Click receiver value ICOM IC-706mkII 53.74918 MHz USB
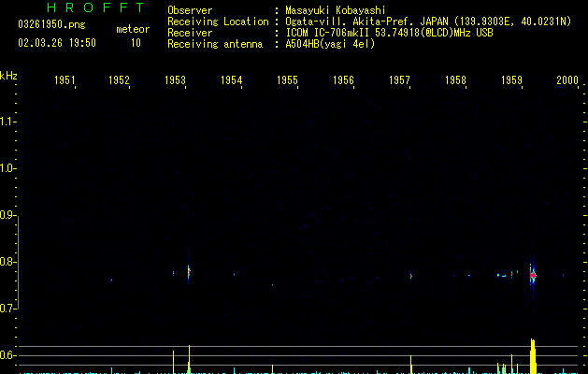588x374 pixels. 389,33
